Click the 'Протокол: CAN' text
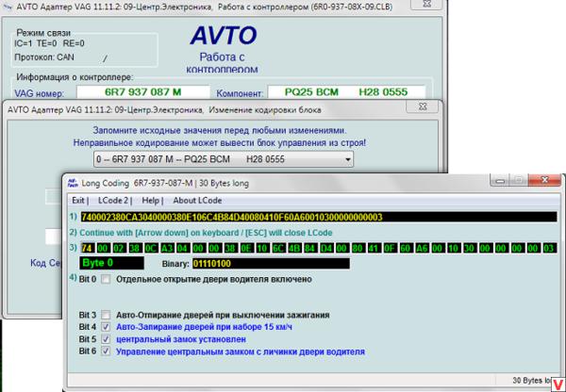The image size is (566, 392). point(44,57)
